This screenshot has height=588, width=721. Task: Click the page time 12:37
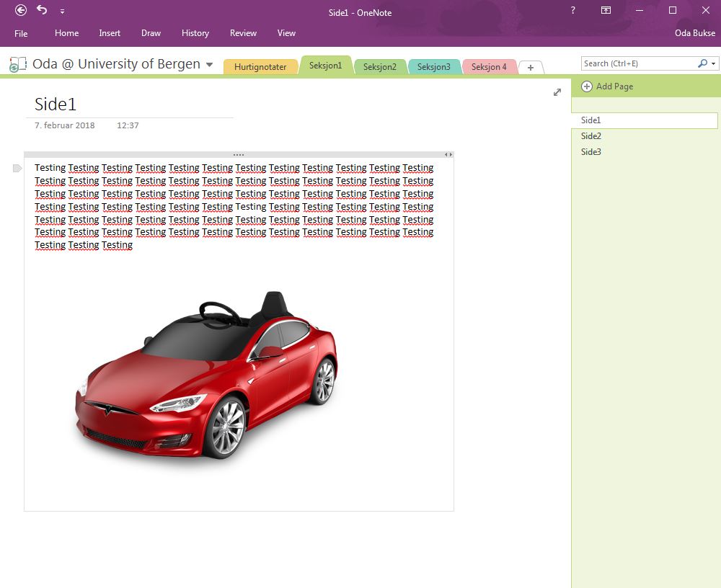pos(128,125)
